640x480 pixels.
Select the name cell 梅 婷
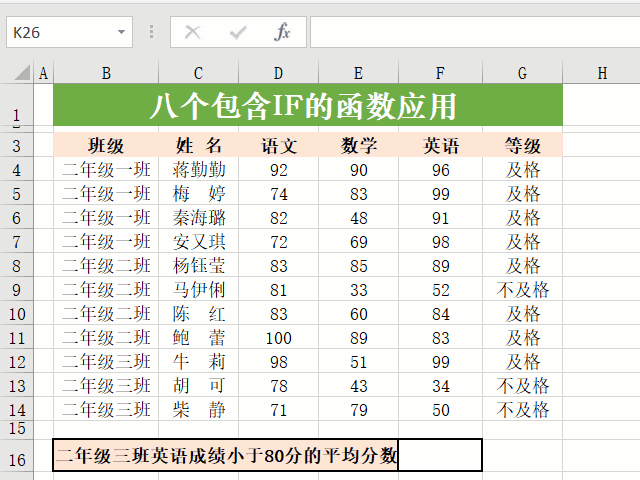(x=198, y=193)
